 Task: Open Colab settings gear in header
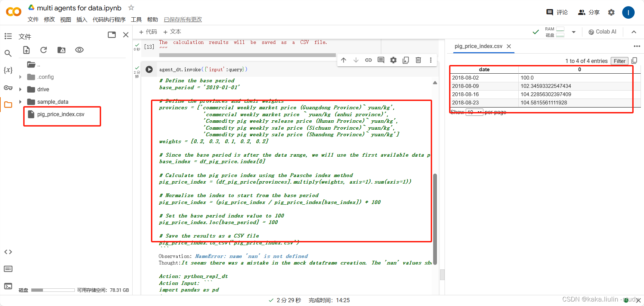pyautogui.click(x=611, y=12)
